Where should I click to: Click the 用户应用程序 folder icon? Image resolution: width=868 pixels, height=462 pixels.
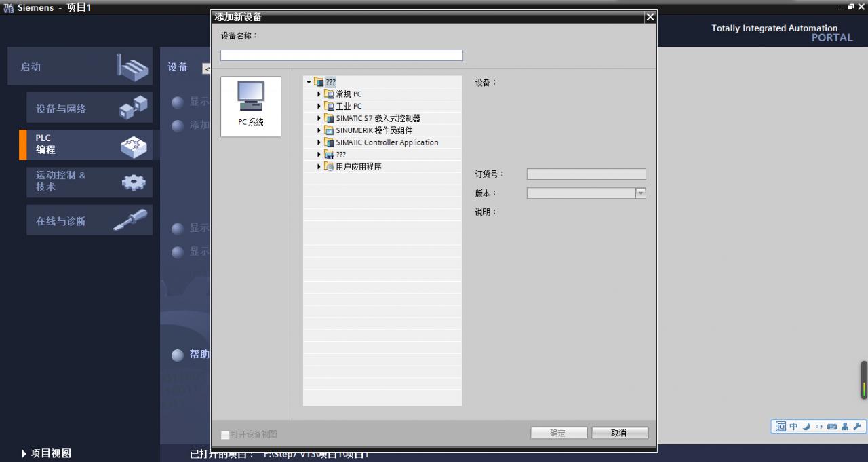[x=329, y=166]
